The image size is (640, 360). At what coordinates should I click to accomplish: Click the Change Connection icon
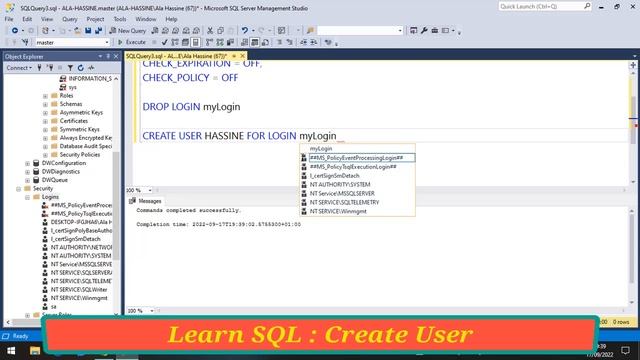pyautogui.click(x=25, y=42)
